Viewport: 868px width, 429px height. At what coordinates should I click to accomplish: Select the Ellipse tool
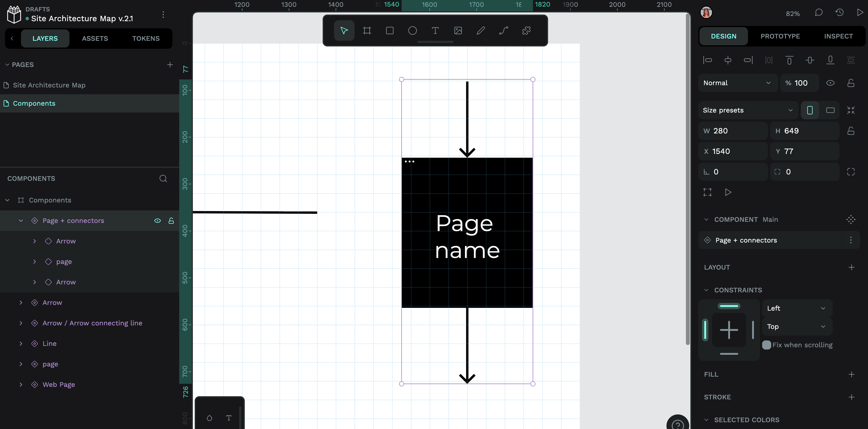coord(412,31)
